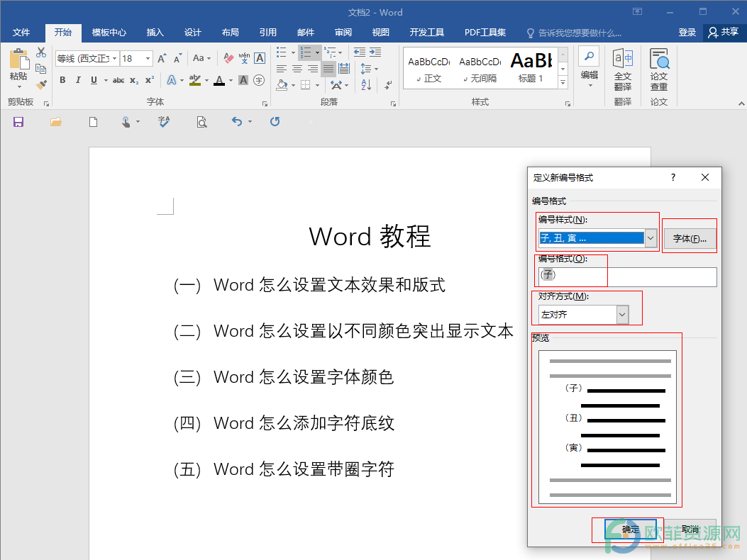Open the 对齐方式 dropdown
Screen dimensions: 747x560
point(622,314)
